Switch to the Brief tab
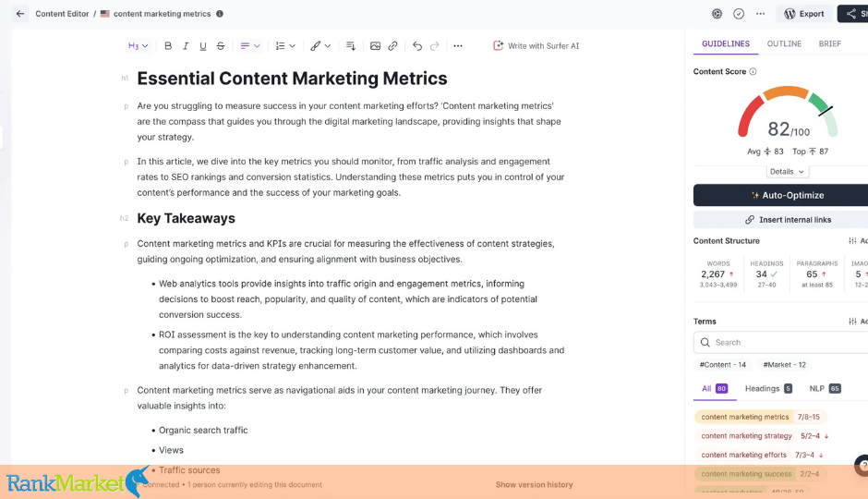The width and height of the screenshot is (868, 499). [830, 43]
